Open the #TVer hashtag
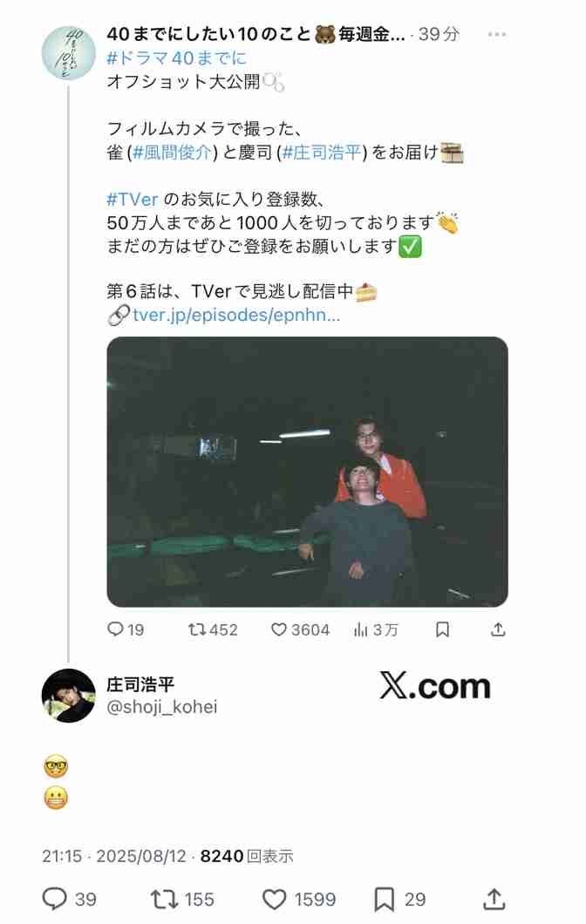The height and width of the screenshot is (924, 586). [x=133, y=199]
